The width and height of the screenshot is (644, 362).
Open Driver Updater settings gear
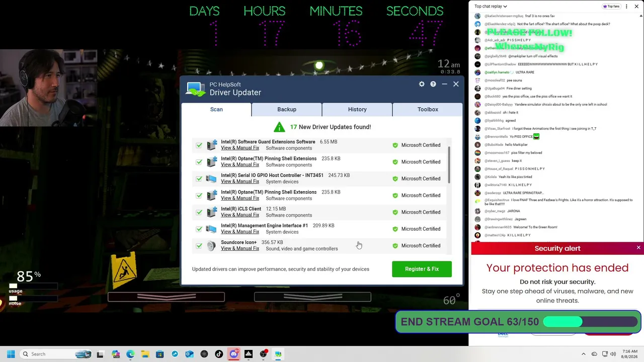[x=422, y=84]
